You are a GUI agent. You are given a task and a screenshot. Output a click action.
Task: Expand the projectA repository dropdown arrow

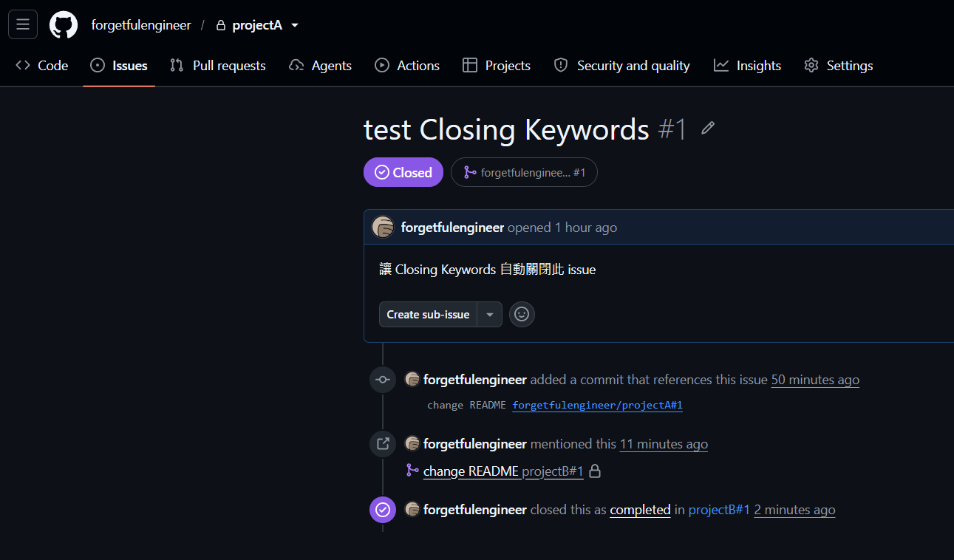[x=295, y=25]
